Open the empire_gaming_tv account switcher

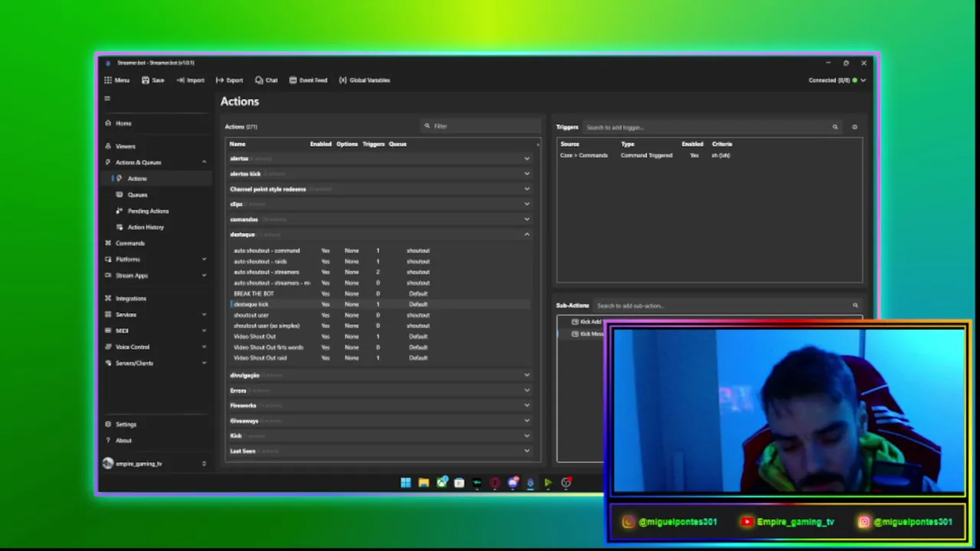tap(204, 464)
